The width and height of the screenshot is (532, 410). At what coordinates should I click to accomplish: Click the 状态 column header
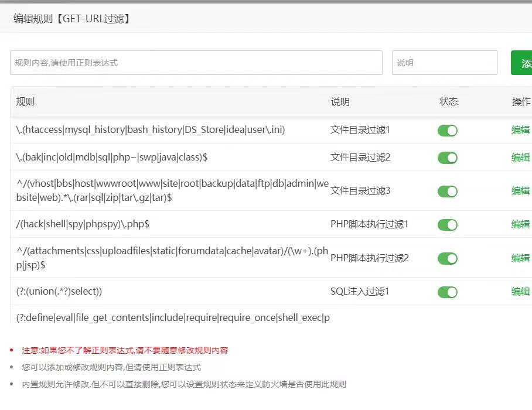pos(449,102)
